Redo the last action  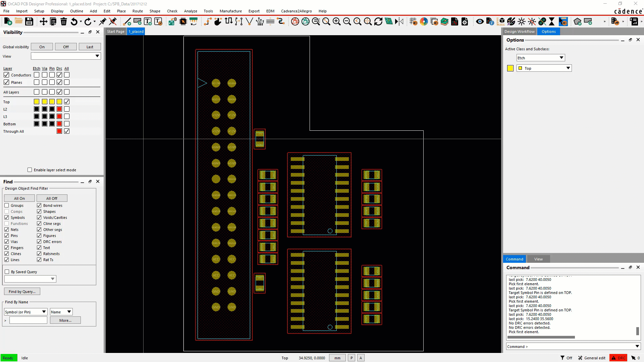88,21
